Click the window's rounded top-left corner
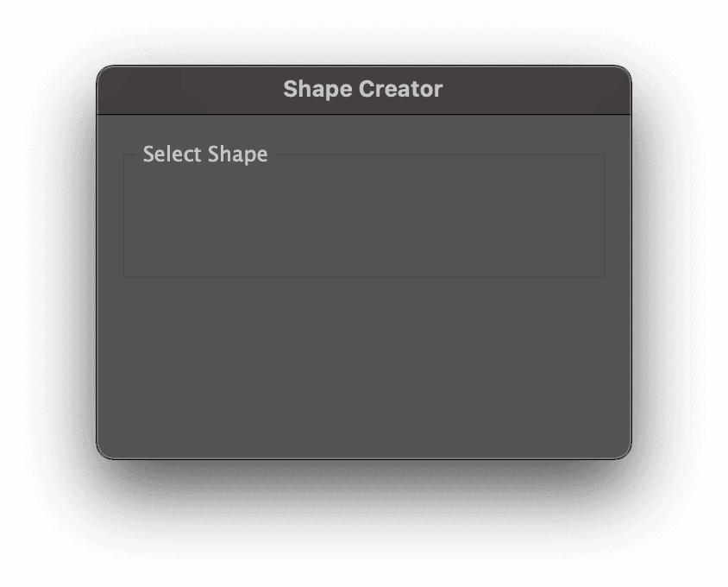728x587 pixels. click(x=102, y=72)
